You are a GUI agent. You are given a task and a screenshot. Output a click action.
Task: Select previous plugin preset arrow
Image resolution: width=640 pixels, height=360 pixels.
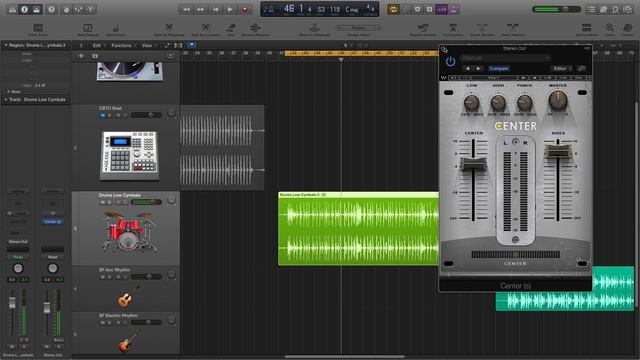[x=468, y=69]
